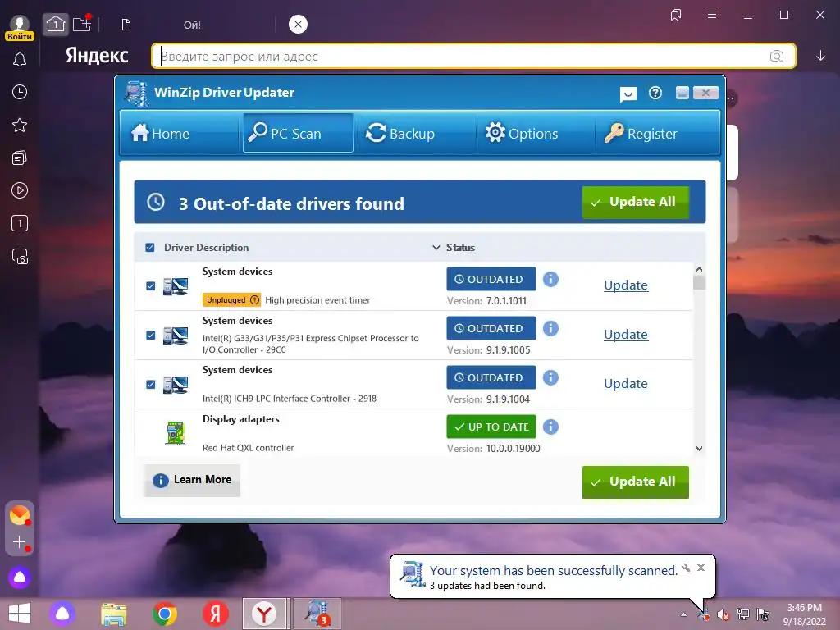Open Google Chrome from the taskbar
Screen dimensions: 840x630
(x=164, y=614)
